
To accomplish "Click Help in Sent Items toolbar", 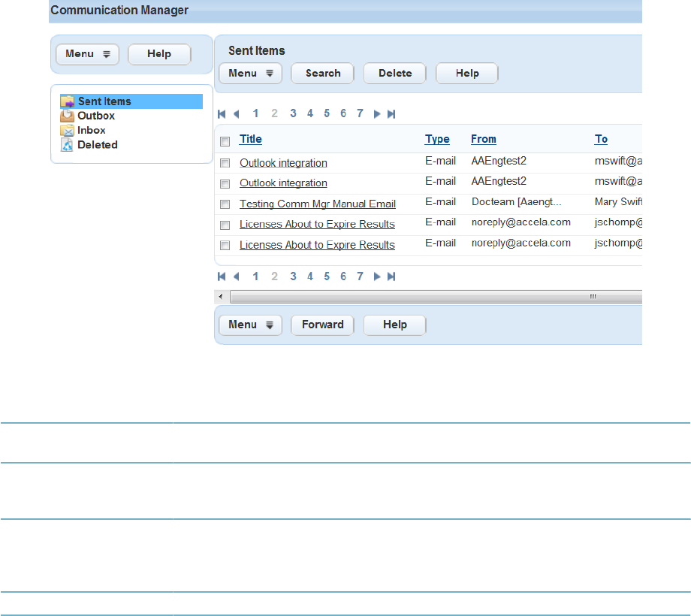I will [466, 74].
